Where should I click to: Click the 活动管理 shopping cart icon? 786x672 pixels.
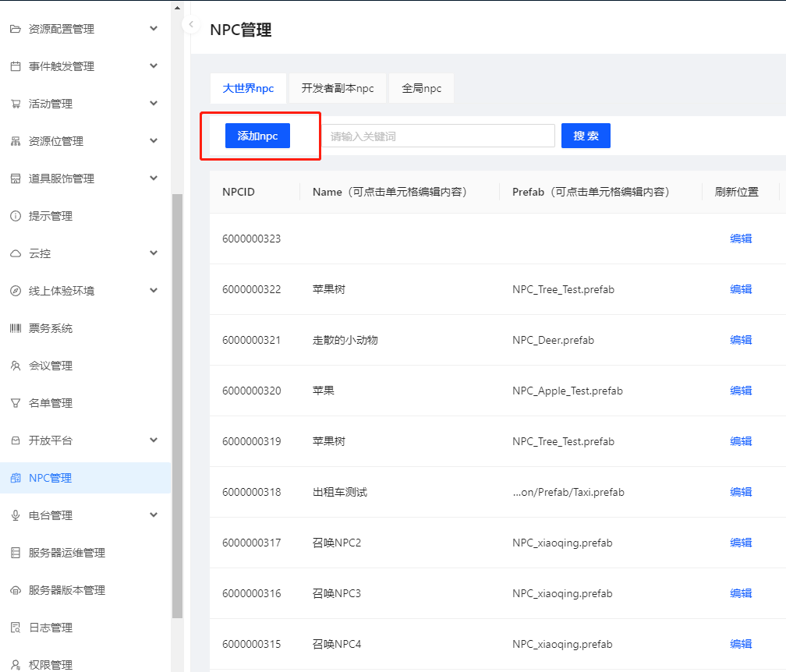[16, 104]
